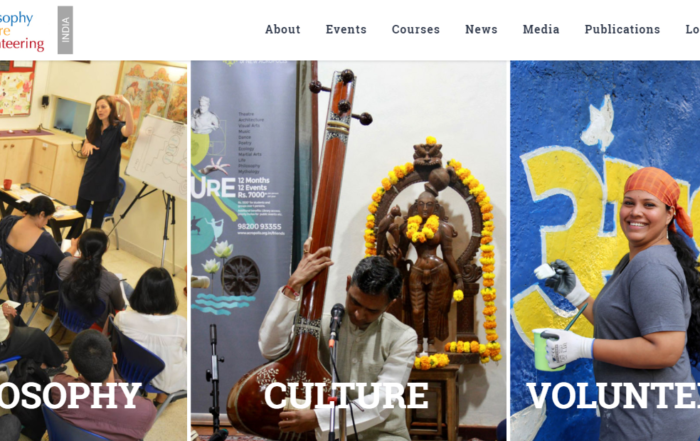
Task: Click the VOLUNTEERING heading text
Action: tap(613, 395)
